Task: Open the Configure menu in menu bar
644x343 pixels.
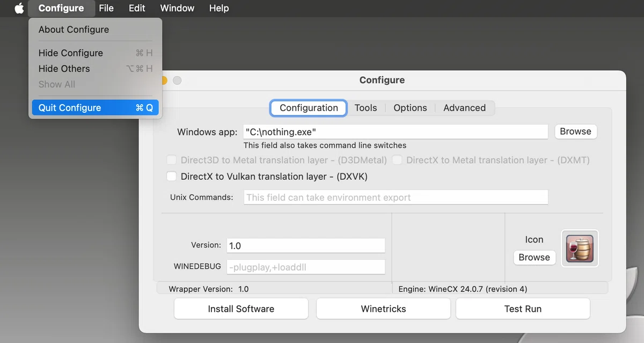Action: click(x=61, y=8)
